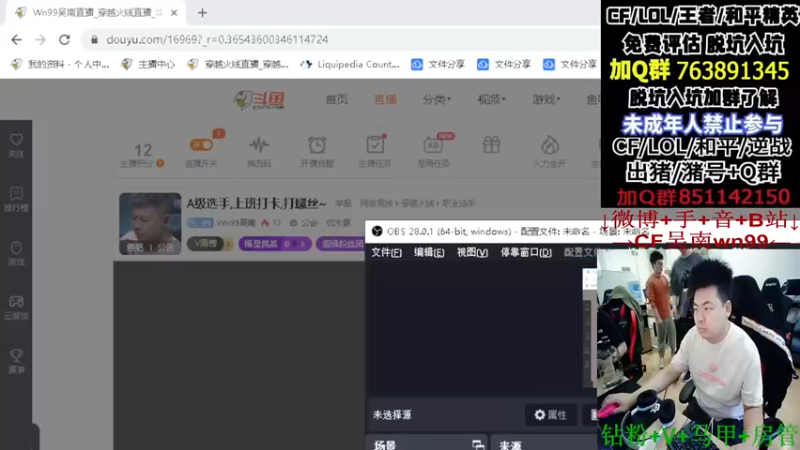Click the 火力全开 flame icon
The width and height of the screenshot is (800, 450).
[x=549, y=145]
